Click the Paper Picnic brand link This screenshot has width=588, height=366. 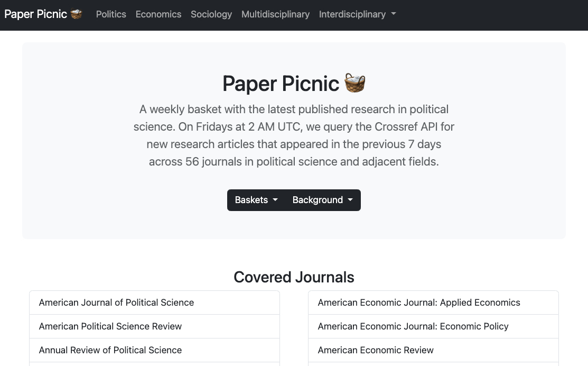(x=36, y=14)
